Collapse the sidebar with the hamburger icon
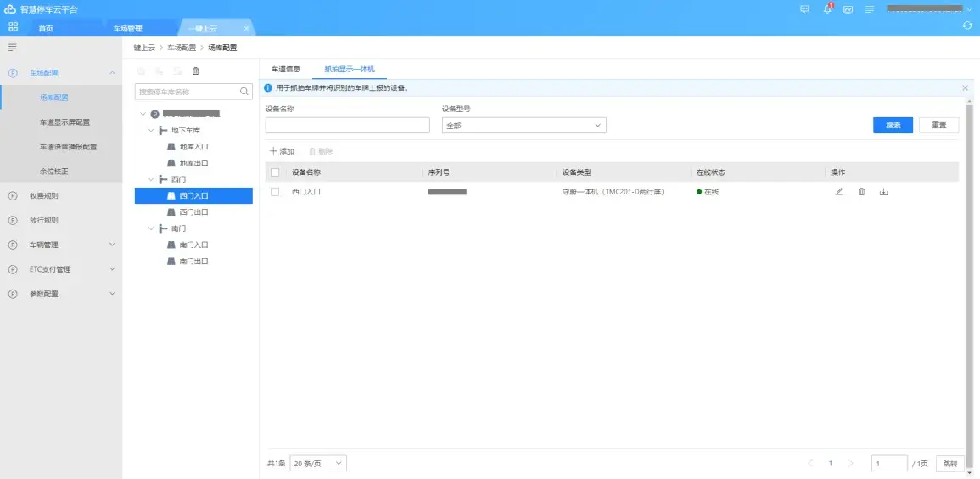This screenshot has height=479, width=980. [13, 47]
